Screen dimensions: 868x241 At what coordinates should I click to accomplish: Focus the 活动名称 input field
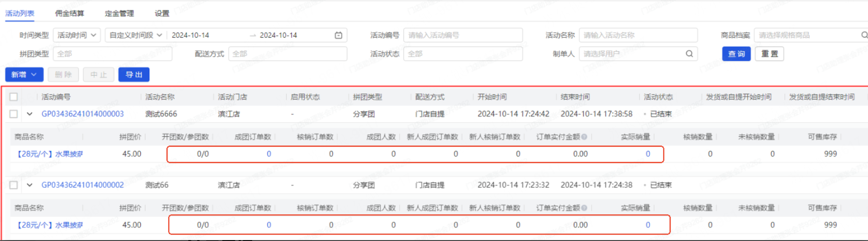pos(638,35)
